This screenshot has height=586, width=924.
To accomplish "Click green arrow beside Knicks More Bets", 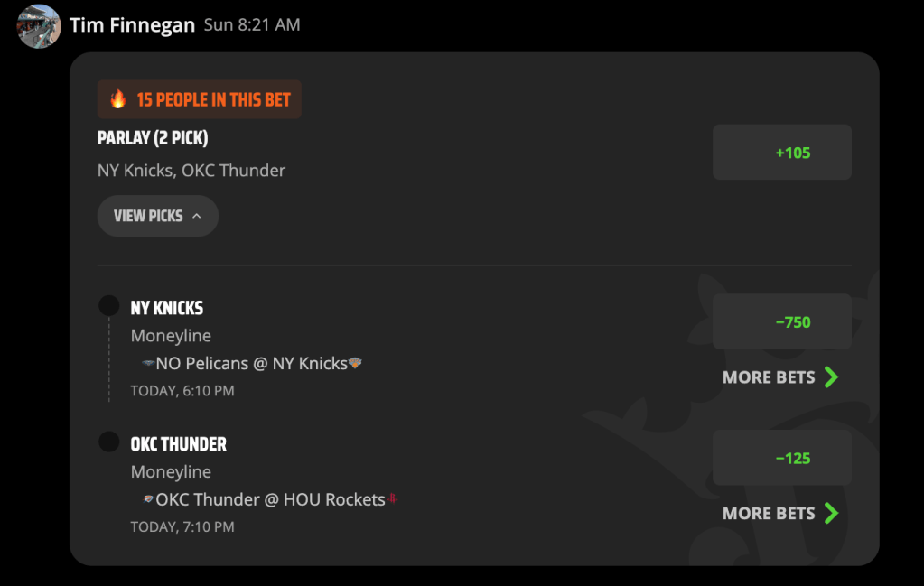I will coord(832,377).
